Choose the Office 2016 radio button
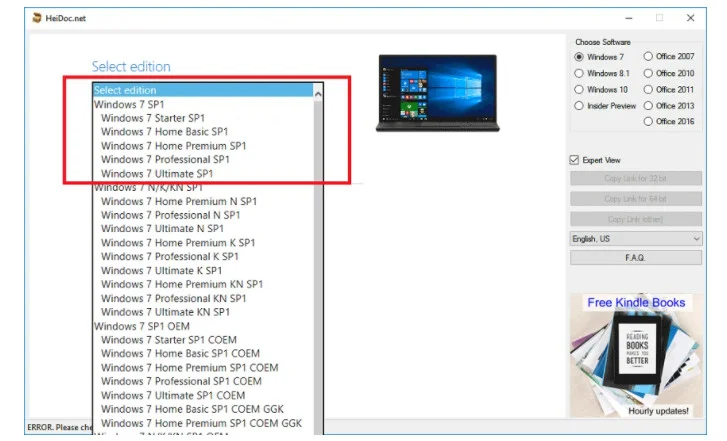 click(x=648, y=121)
